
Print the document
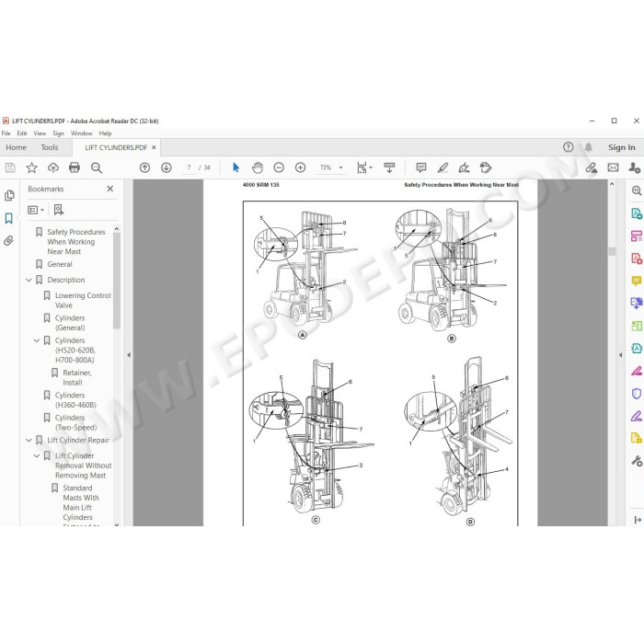(75, 167)
